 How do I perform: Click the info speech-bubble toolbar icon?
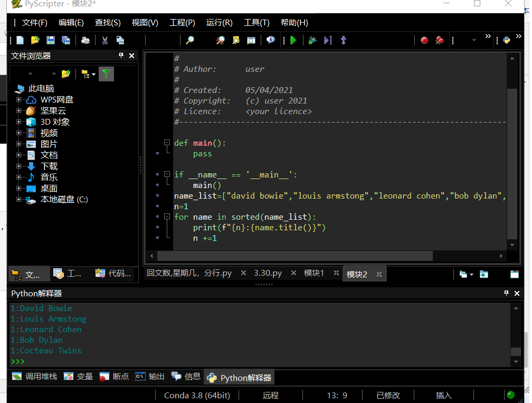click(x=270, y=40)
